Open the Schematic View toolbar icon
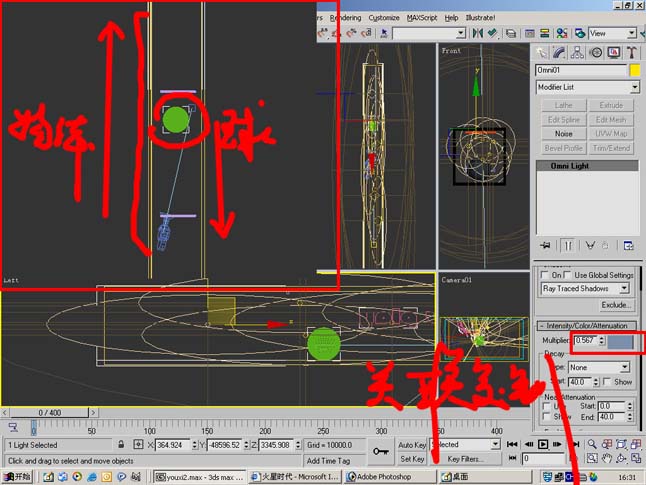The width and height of the screenshot is (646, 485). (544, 33)
